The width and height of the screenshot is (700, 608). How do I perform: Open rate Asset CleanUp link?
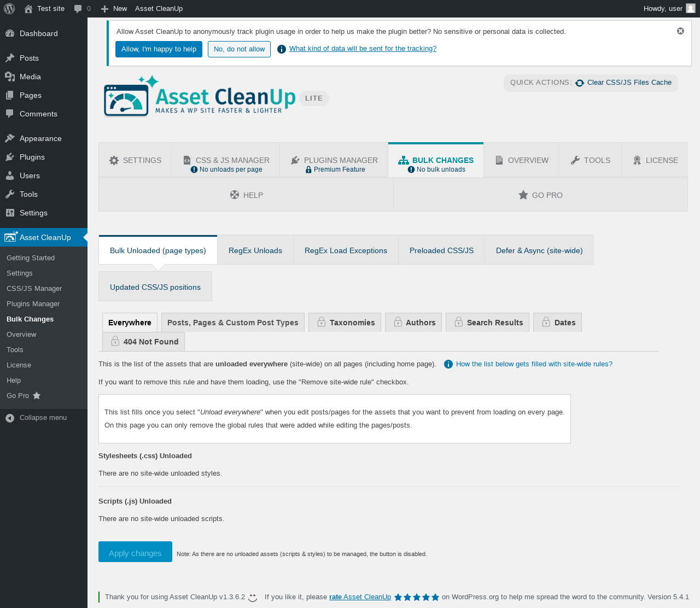(360, 597)
